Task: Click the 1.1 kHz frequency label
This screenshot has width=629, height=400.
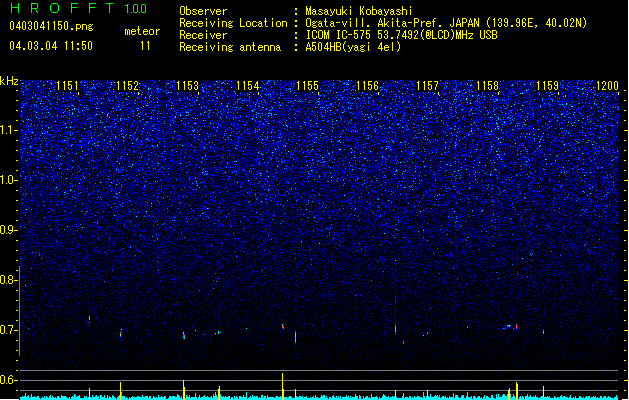Action: 9,130
